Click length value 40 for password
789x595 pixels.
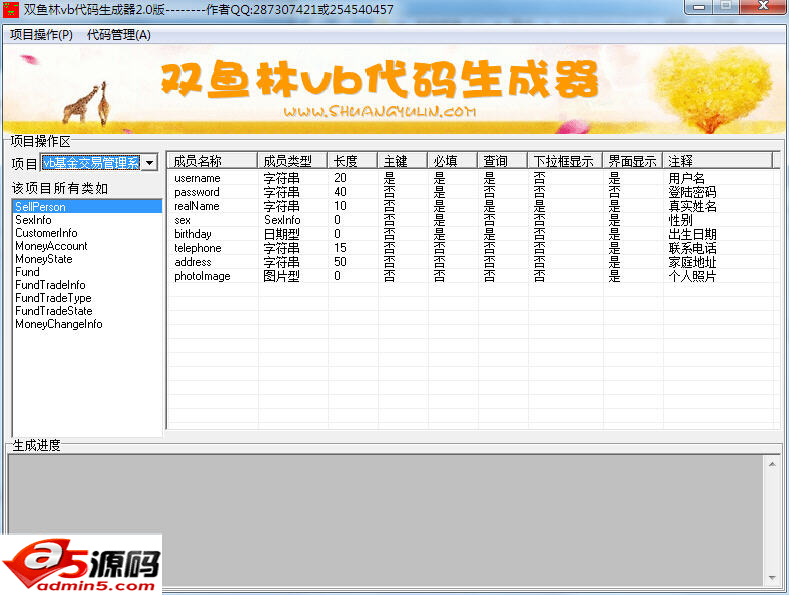coord(340,192)
